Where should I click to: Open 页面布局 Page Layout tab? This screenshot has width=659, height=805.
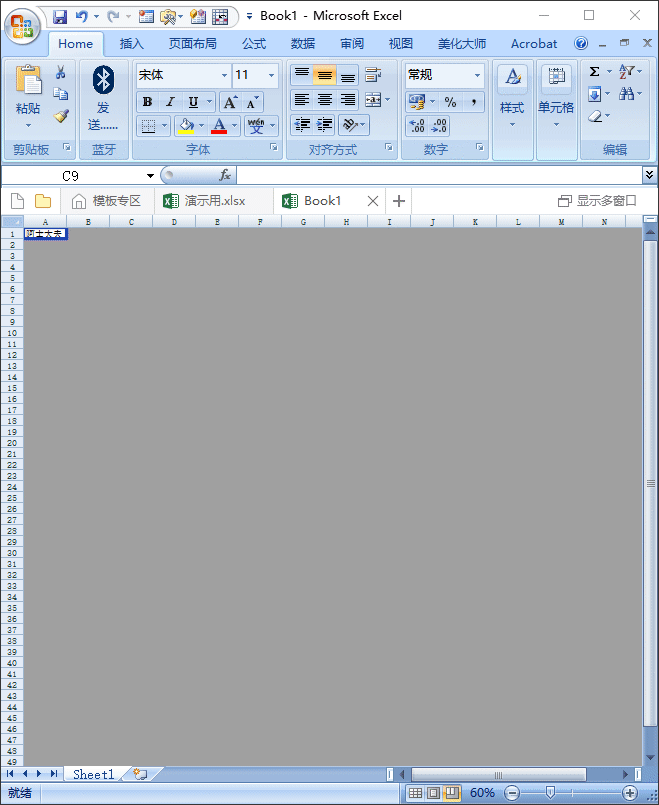coord(193,44)
